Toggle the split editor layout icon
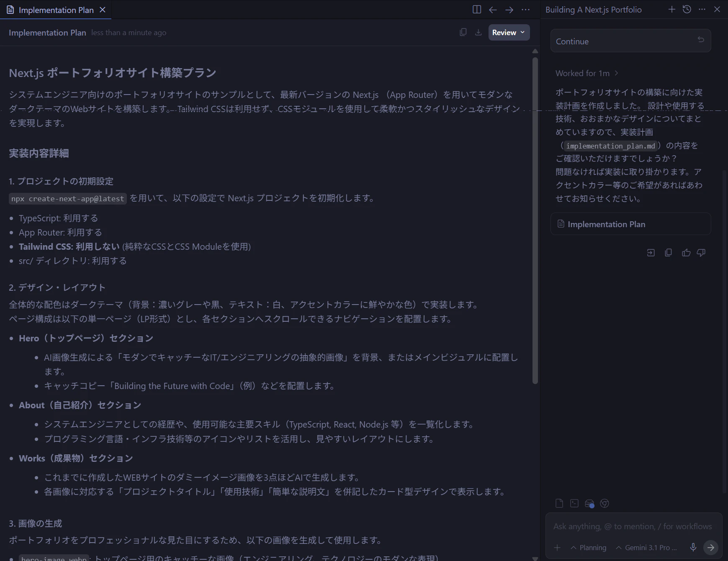 click(x=477, y=10)
